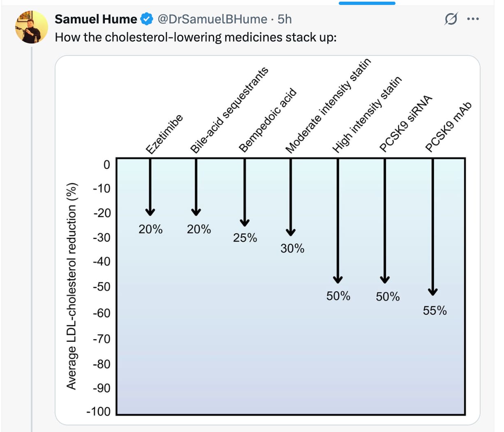Click the Average LDL-cholesterol reduction axis title
The height and width of the screenshot is (432, 504).
pos(72,285)
